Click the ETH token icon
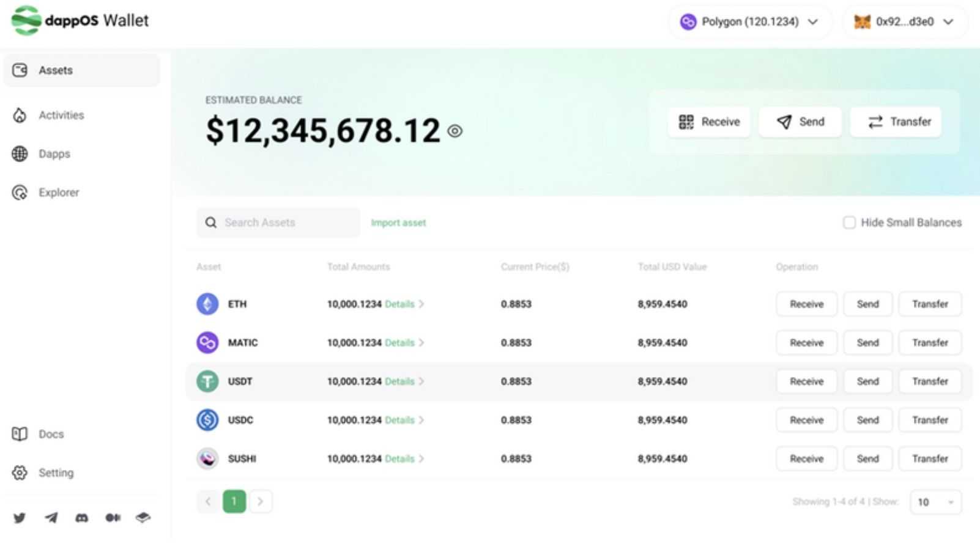The image size is (980, 544). [207, 304]
